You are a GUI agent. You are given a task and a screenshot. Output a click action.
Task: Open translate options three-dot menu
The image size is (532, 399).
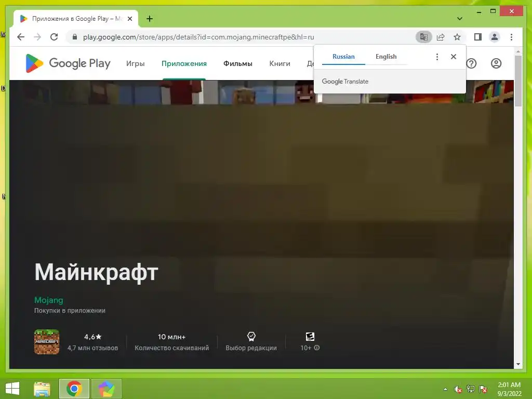pos(437,57)
